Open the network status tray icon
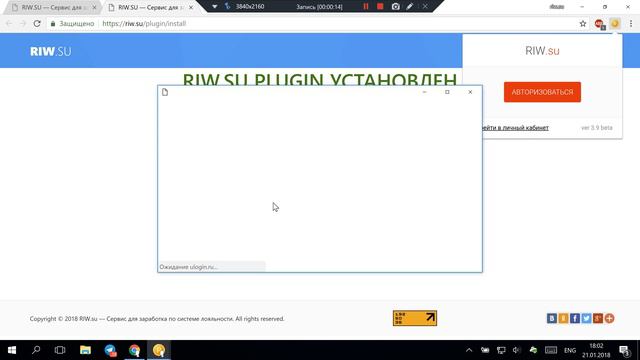Screen dimensions: 640x360 (501, 350)
